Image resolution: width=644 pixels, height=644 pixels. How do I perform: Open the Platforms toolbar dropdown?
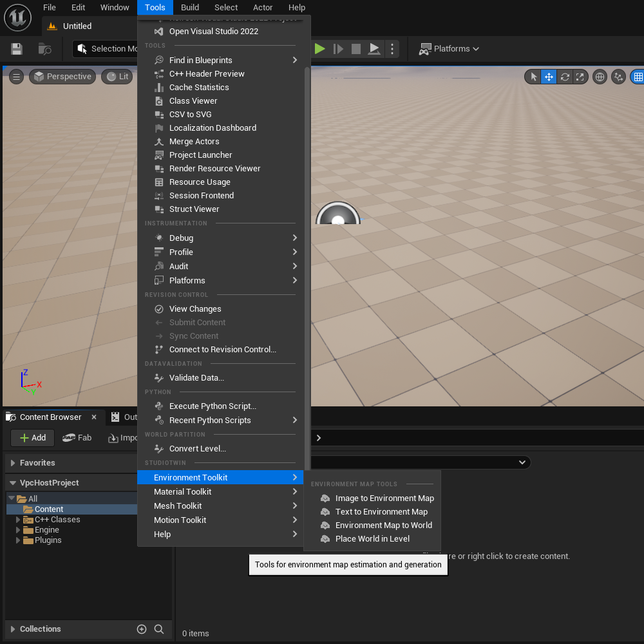(x=449, y=49)
